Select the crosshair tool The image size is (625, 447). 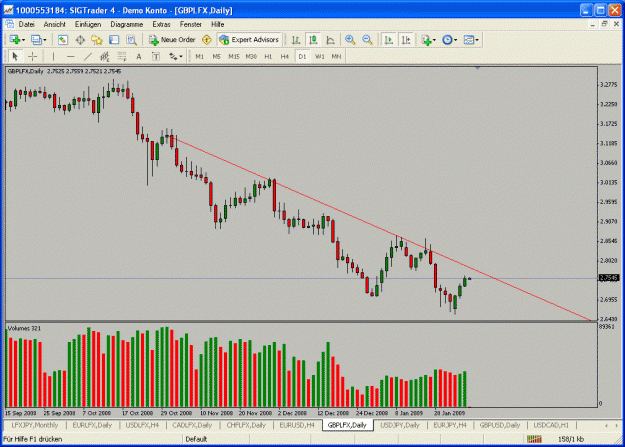[33, 56]
